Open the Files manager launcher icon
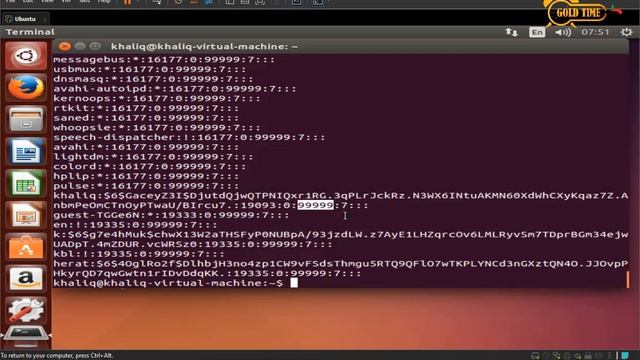640x360 pixels. click(x=26, y=119)
